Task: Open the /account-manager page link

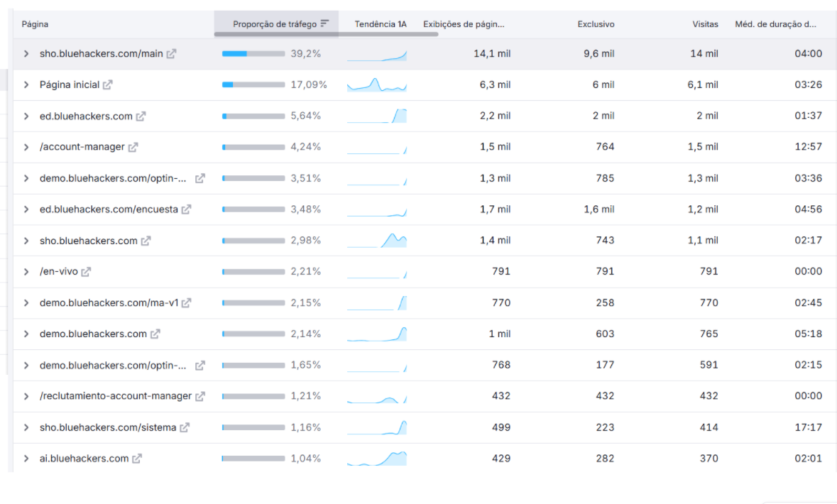Action: point(82,147)
